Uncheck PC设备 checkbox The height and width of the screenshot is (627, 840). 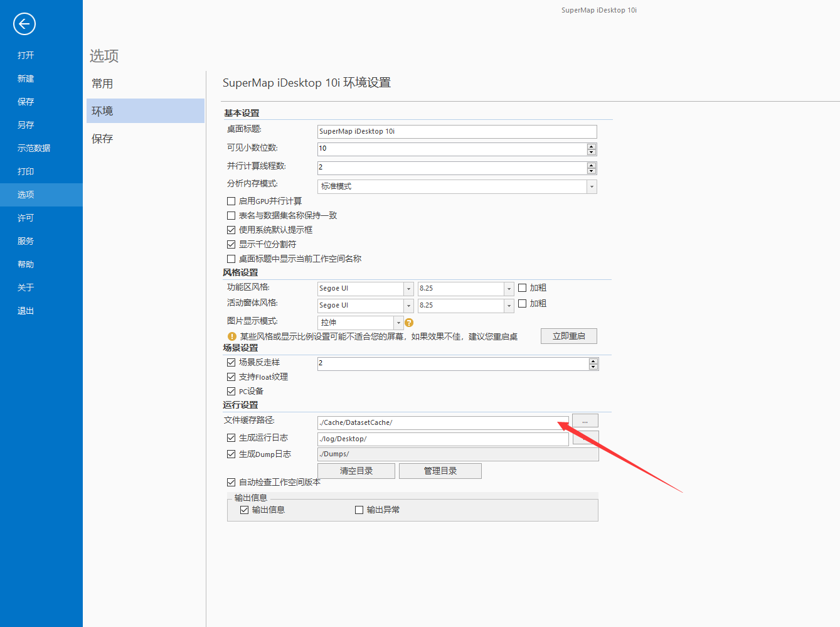[x=231, y=392]
